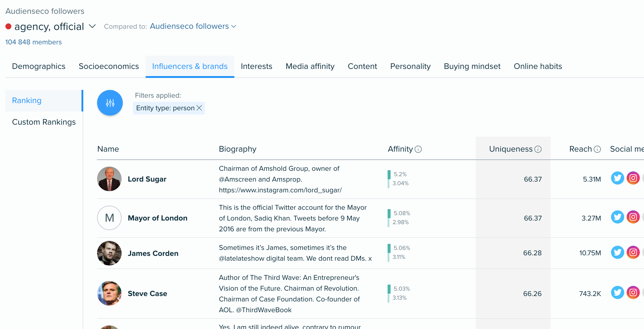The image size is (644, 329).
Task: Select the Influencers & brands tab
Action: pyautogui.click(x=190, y=66)
